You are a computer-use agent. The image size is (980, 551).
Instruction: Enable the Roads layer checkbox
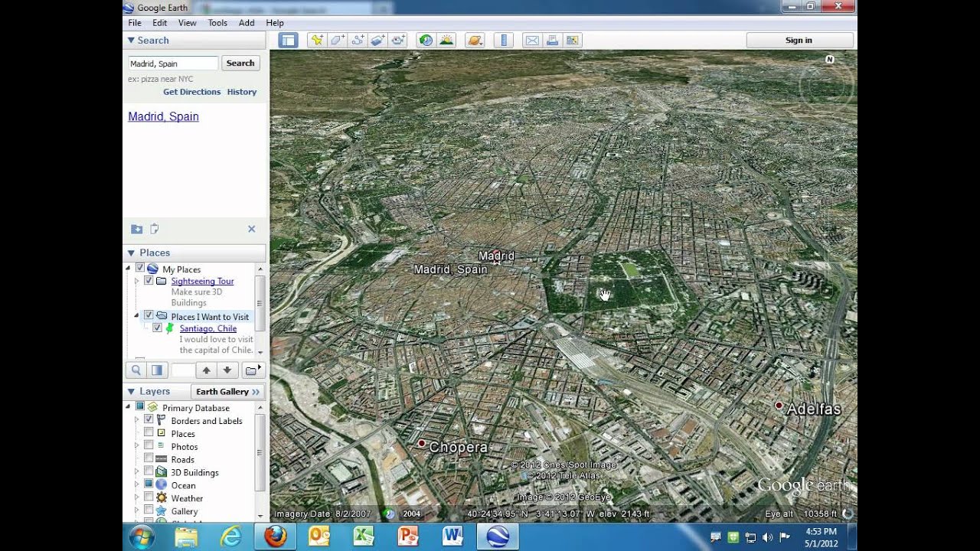click(x=149, y=459)
